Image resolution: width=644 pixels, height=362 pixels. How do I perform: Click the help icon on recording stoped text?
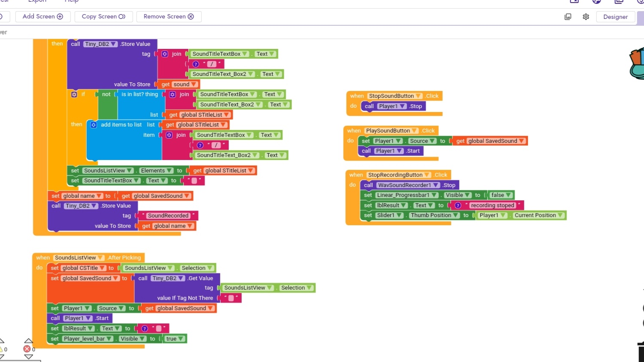458,205
